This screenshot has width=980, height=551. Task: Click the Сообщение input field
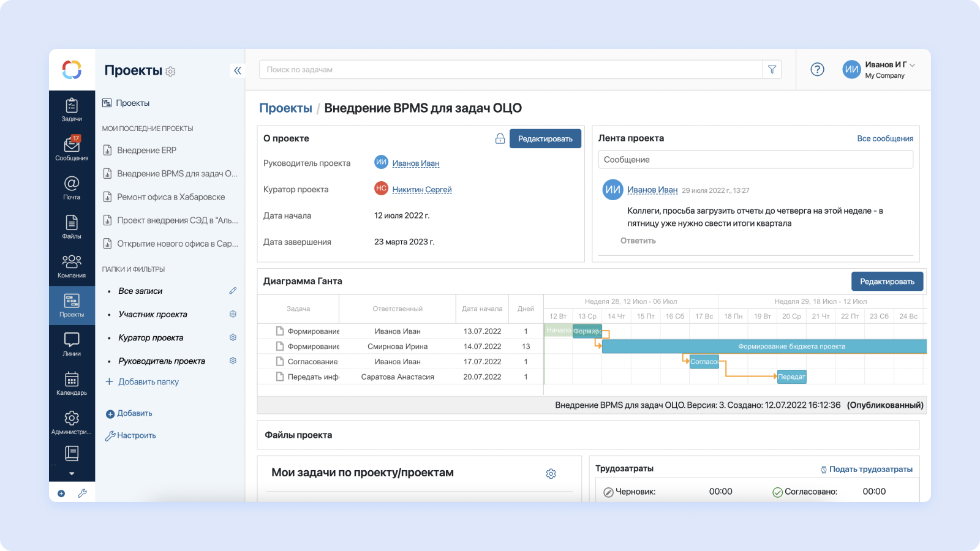(755, 160)
